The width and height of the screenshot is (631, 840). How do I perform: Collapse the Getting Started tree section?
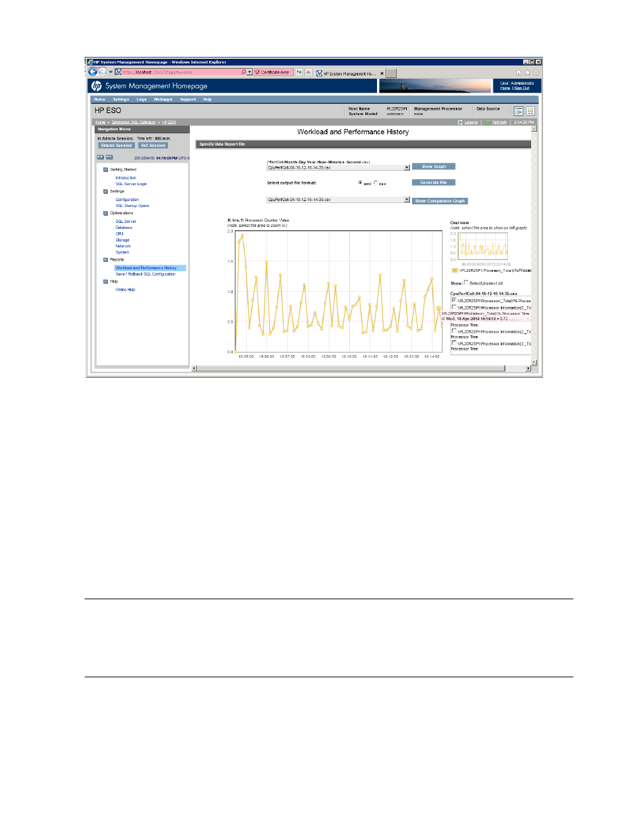(x=105, y=169)
